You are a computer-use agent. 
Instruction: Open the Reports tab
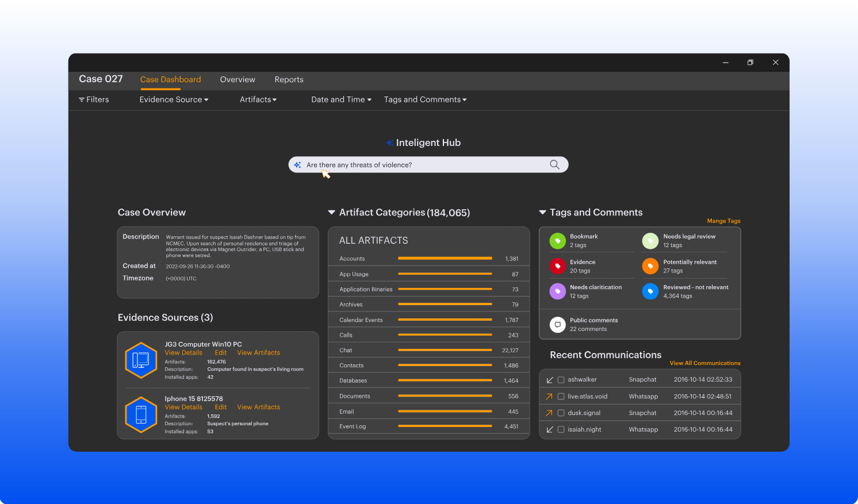[289, 79]
